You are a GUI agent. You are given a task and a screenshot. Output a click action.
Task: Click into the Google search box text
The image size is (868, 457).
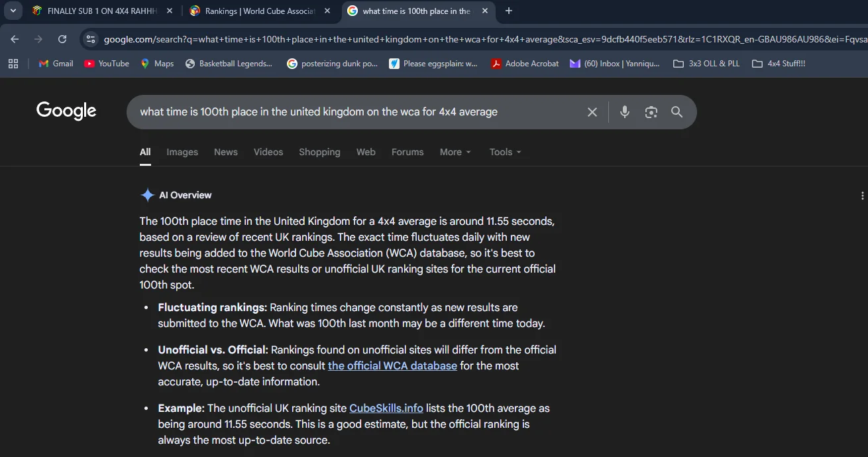point(319,112)
